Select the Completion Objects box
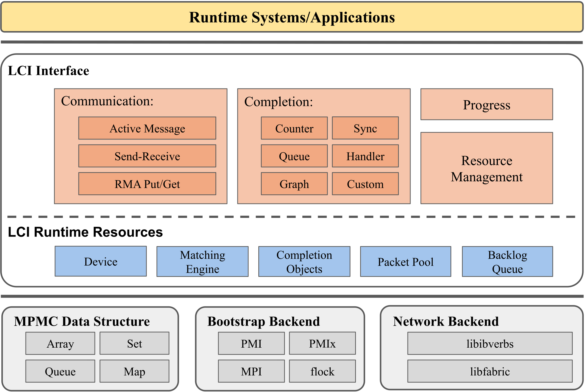 (304, 262)
